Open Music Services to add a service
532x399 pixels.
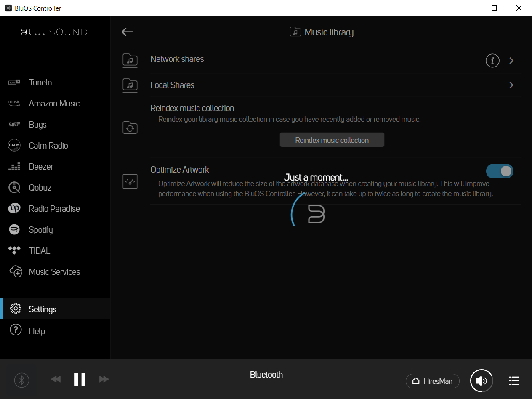click(54, 272)
